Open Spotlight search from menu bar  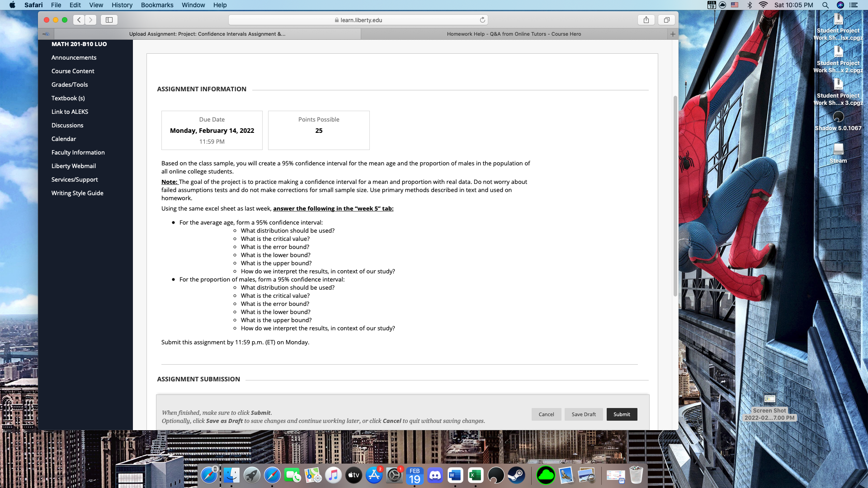pyautogui.click(x=826, y=5)
